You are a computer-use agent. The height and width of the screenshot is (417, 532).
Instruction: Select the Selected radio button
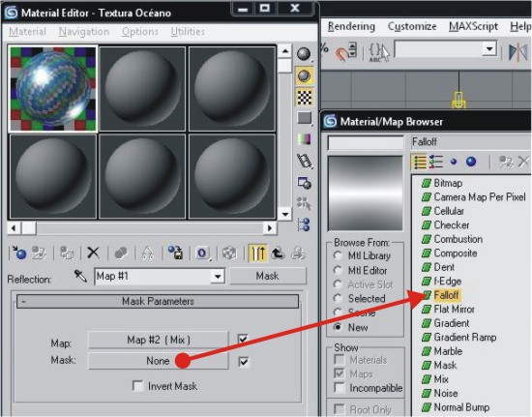click(338, 298)
